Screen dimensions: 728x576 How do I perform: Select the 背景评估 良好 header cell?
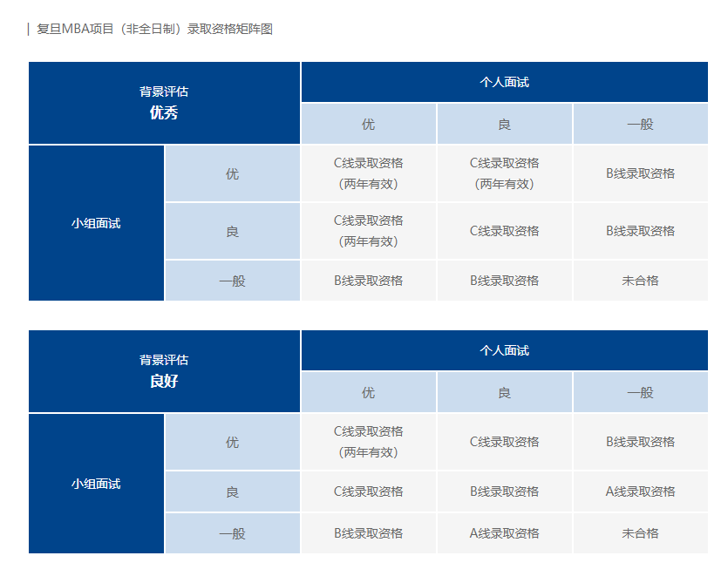pos(164,371)
